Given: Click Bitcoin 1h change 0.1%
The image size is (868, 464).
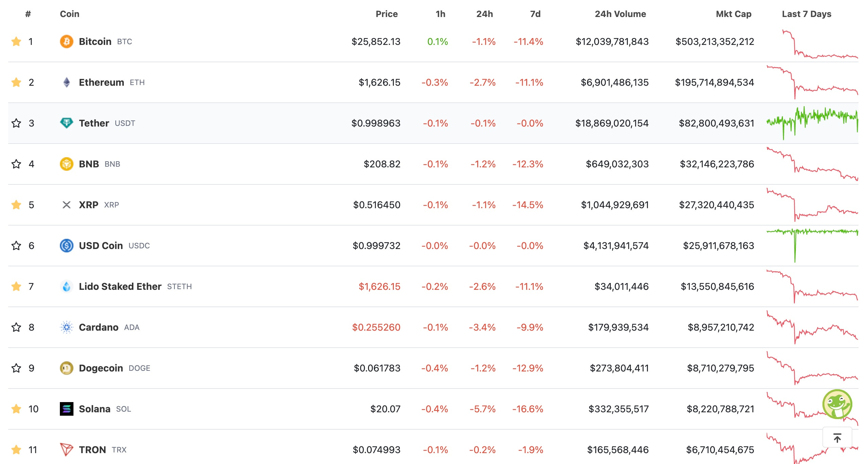Looking at the screenshot, I should [438, 42].
